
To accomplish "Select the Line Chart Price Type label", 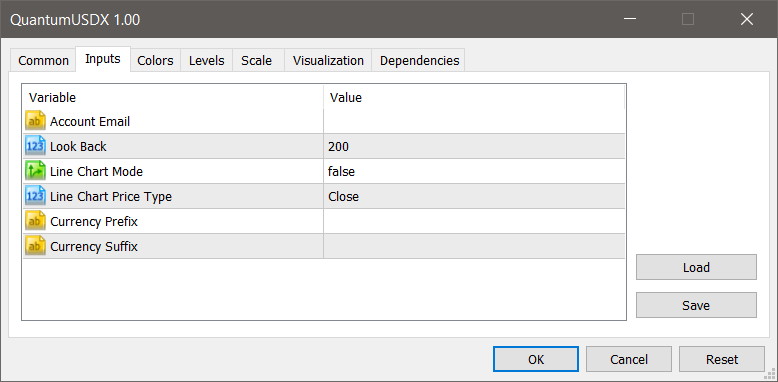I will coord(111,197).
